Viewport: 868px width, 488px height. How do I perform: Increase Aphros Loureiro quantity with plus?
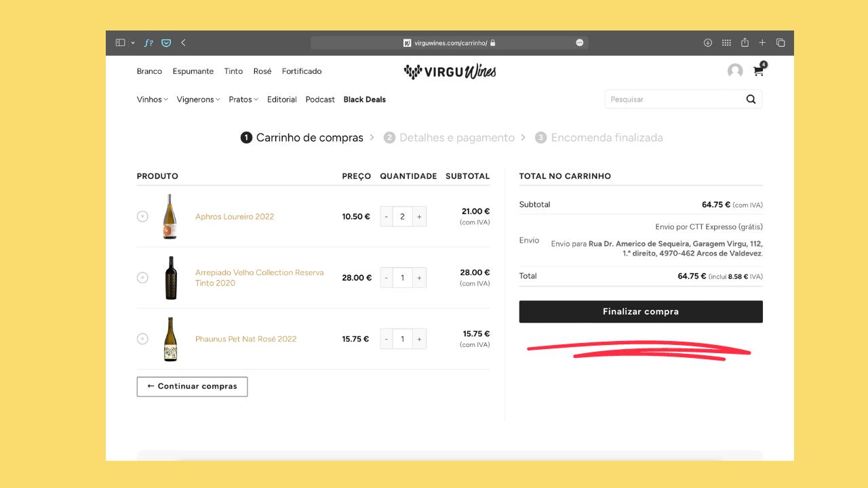419,217
